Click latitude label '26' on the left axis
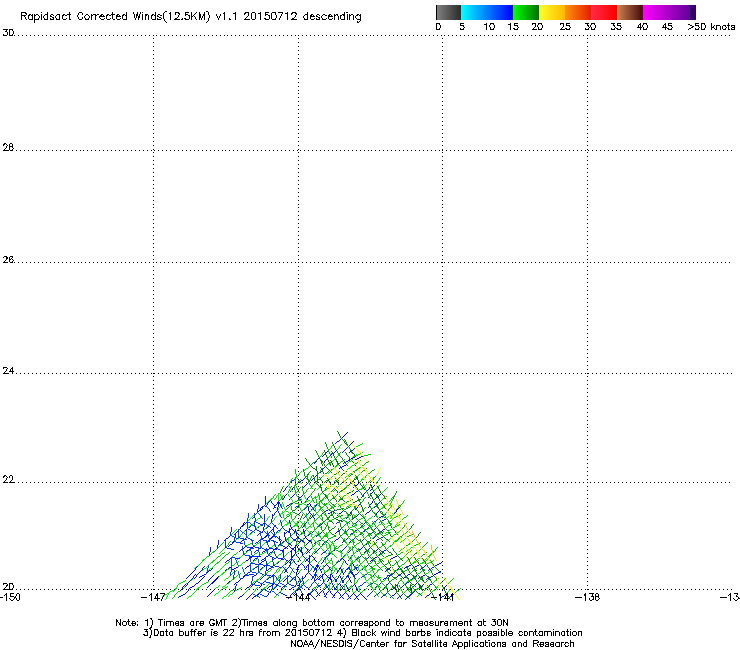The width and height of the screenshot is (740, 650). 8,260
